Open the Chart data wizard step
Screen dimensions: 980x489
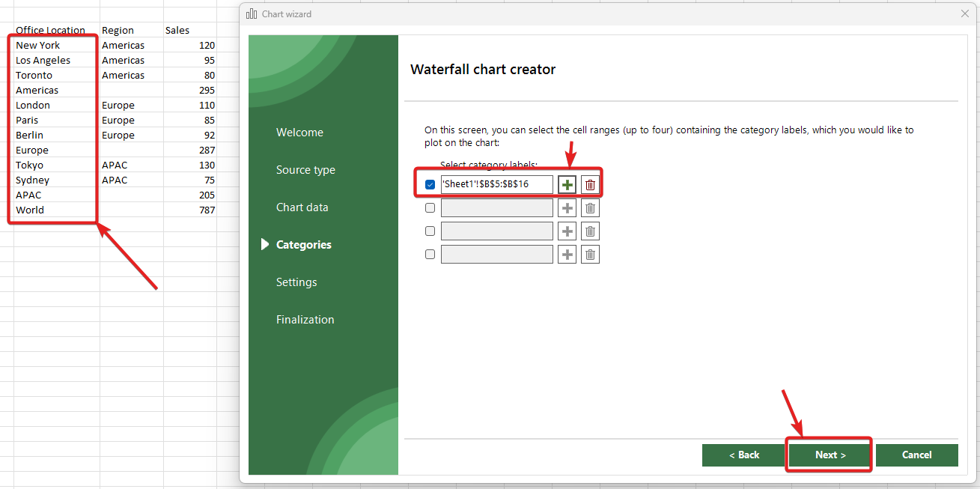pos(302,207)
